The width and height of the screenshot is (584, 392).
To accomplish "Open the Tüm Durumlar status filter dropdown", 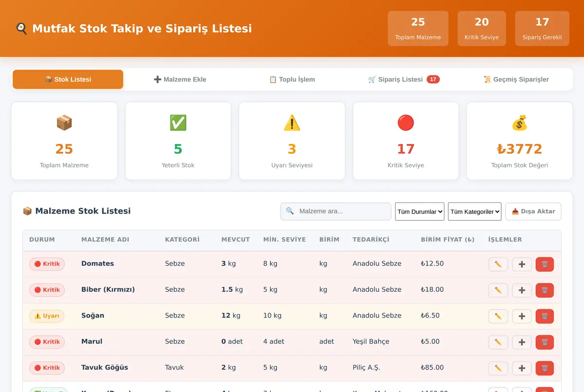I will pyautogui.click(x=420, y=212).
